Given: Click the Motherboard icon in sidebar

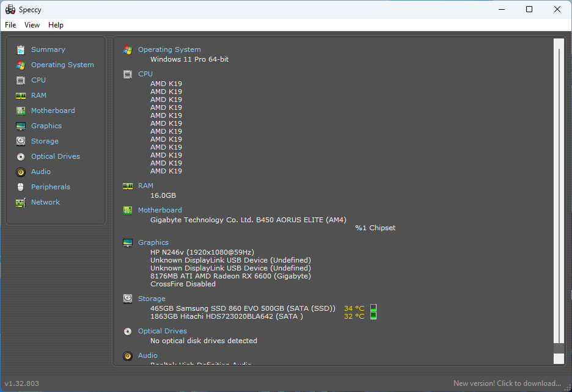Looking at the screenshot, I should pyautogui.click(x=21, y=111).
